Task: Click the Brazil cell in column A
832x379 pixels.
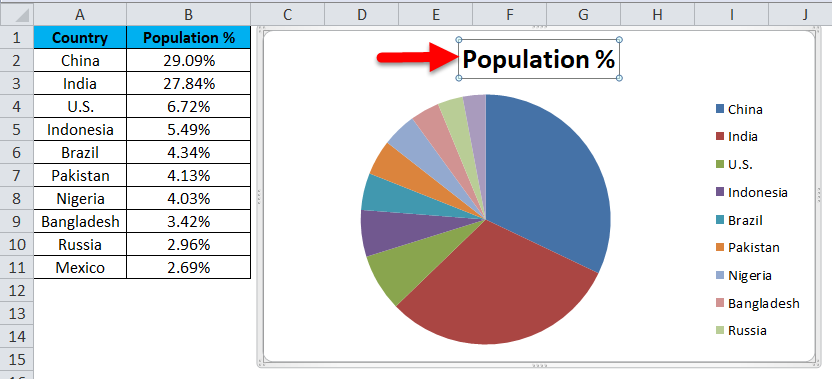Action: coord(80,153)
